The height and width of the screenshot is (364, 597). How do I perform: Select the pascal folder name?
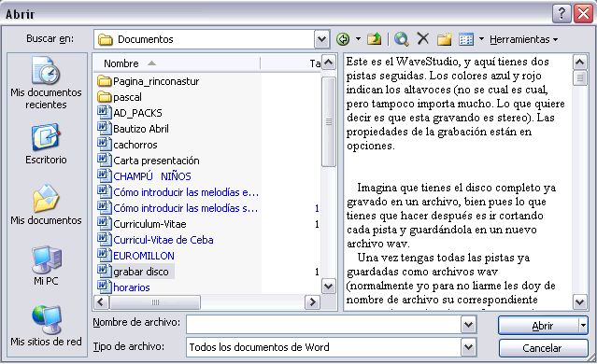click(127, 97)
